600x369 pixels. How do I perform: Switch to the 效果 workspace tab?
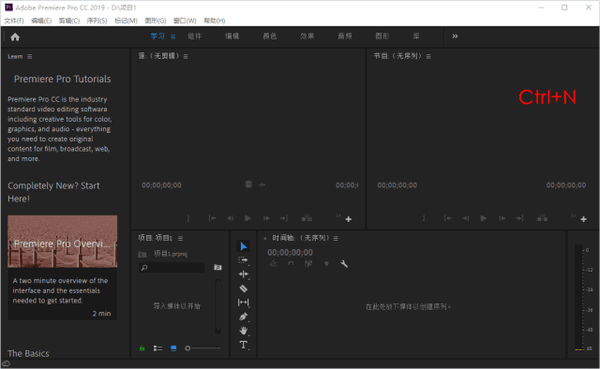coord(307,36)
